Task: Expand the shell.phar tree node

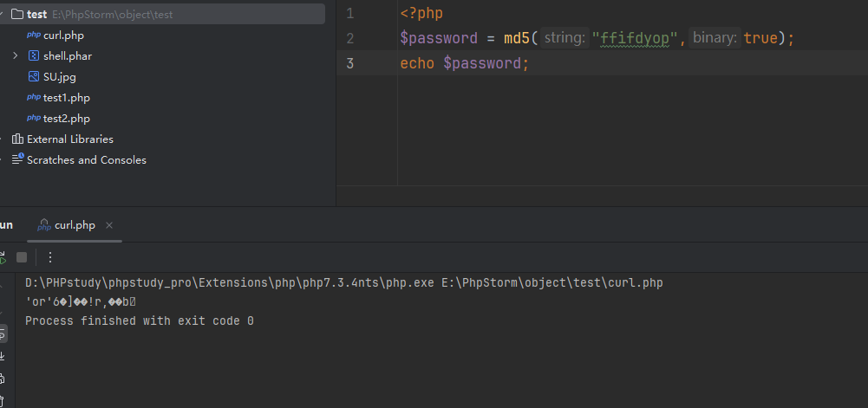Action: point(16,56)
